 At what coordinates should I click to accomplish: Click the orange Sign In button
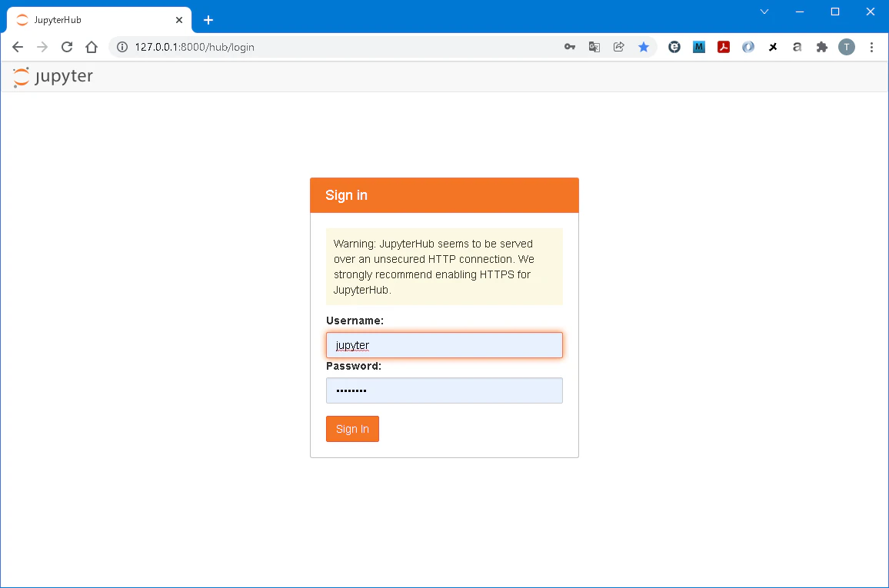(x=352, y=429)
